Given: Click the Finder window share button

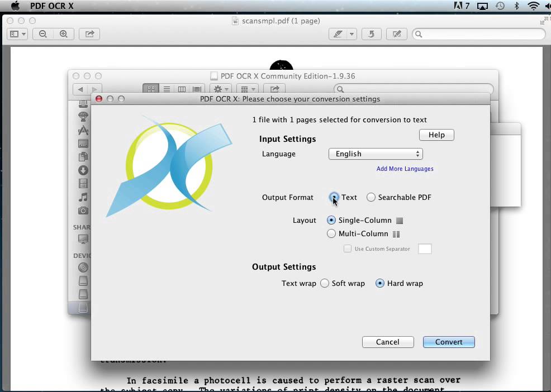Looking at the screenshot, I should point(274,89).
